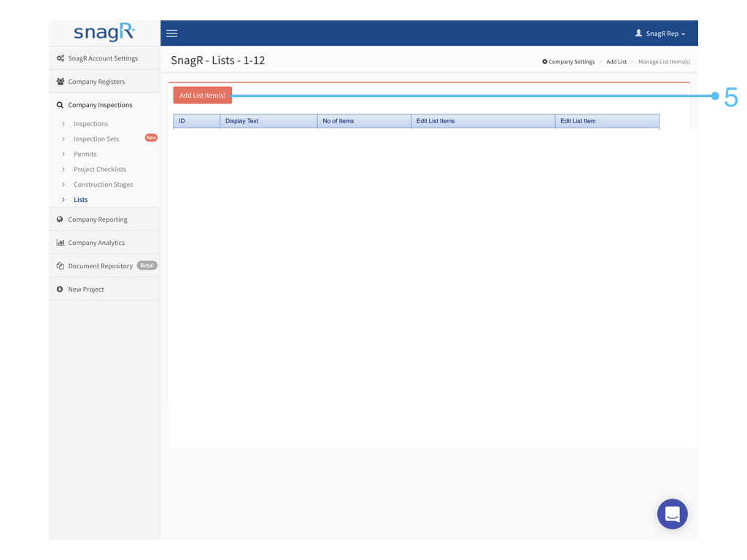
Task: Expand the Permits chevron
Action: click(x=63, y=155)
